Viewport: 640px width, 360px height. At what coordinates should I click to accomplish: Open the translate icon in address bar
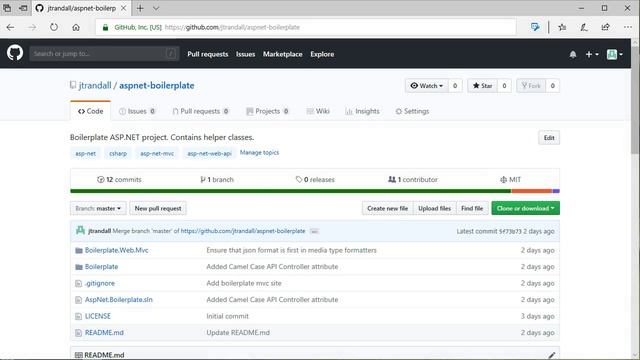pyautogui.click(x=535, y=27)
